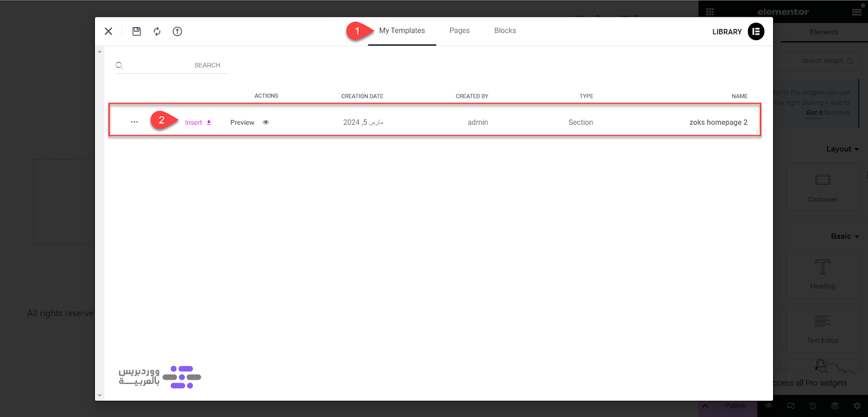Click the import template upload icon
The width and height of the screenshot is (868, 417).
click(x=177, y=31)
